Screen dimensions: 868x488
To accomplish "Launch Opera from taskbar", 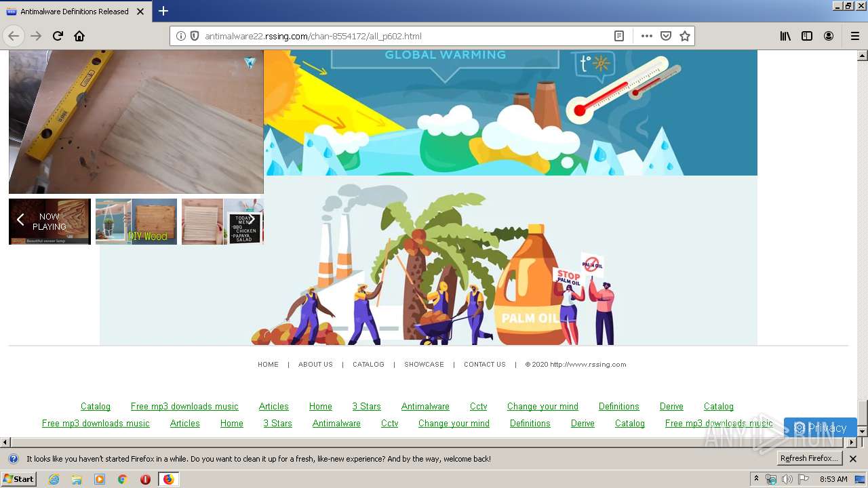I will [x=145, y=479].
